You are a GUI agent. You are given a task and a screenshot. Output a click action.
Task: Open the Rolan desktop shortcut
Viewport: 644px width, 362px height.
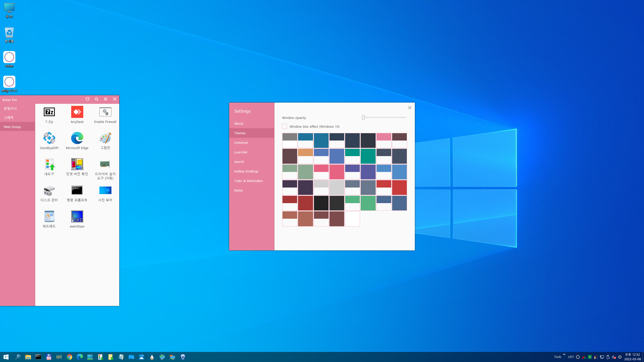[9, 60]
